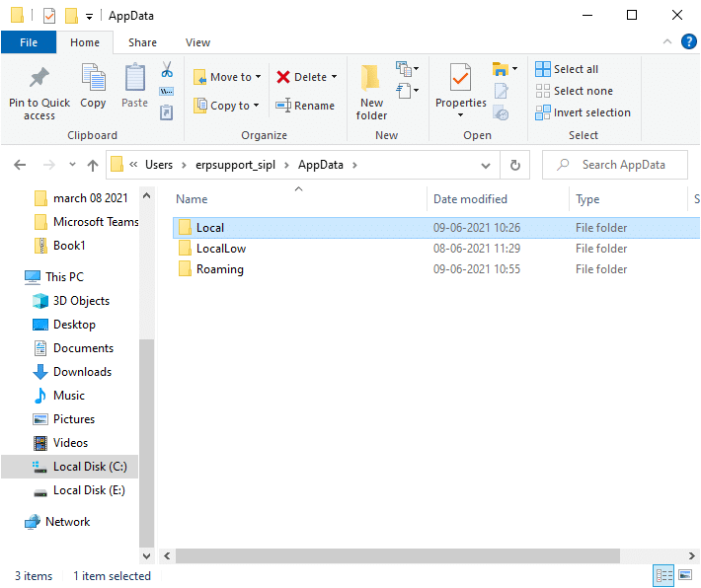Switch to the Share ribbon tab

click(x=142, y=42)
